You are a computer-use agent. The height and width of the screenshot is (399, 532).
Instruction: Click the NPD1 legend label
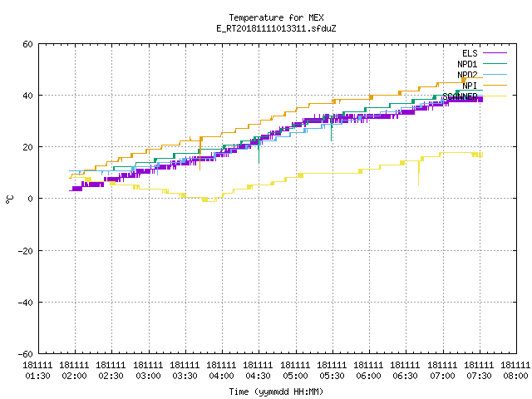pyautogui.click(x=467, y=64)
